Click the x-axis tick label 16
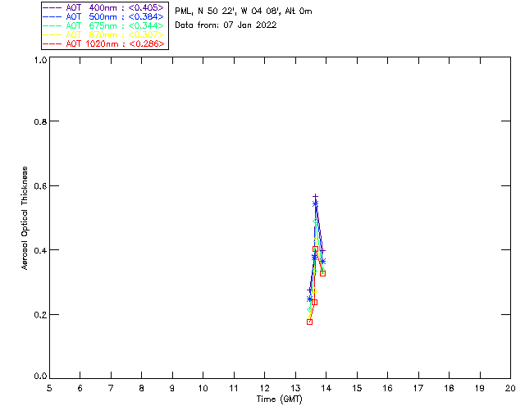 coord(387,388)
